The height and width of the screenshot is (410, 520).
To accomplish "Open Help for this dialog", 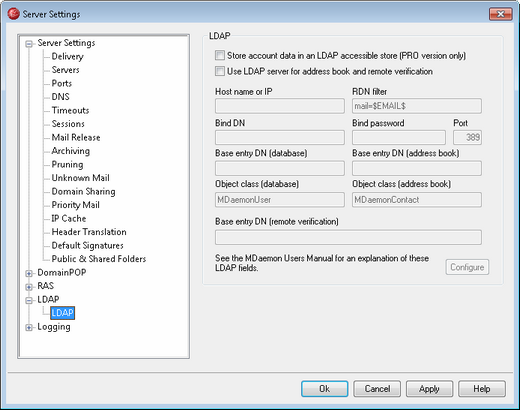I will click(x=482, y=389).
